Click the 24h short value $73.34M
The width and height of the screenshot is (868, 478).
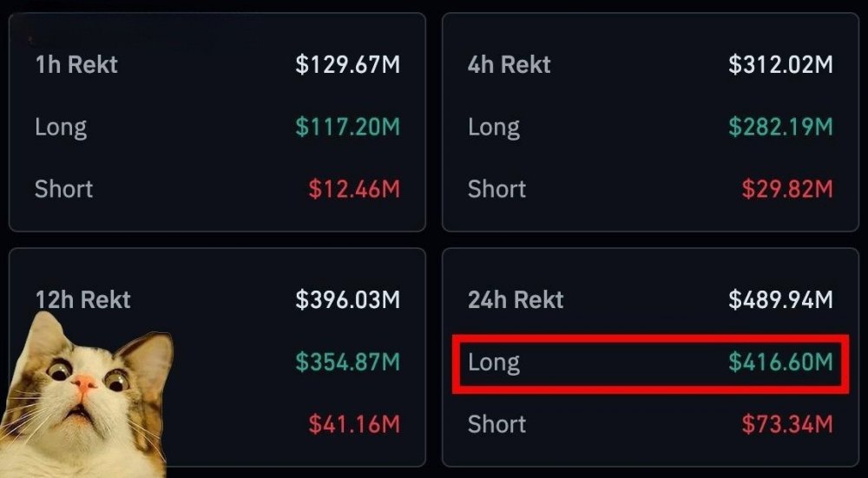tap(787, 424)
